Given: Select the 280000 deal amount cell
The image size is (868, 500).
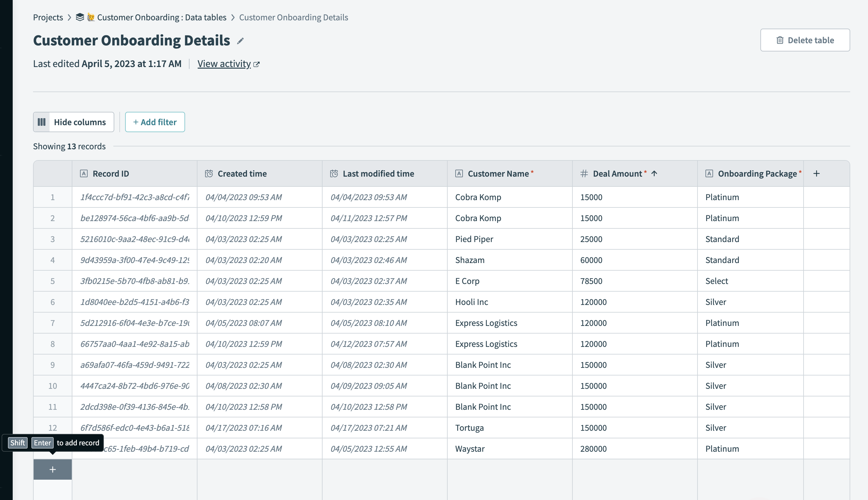Looking at the screenshot, I should [x=635, y=449].
